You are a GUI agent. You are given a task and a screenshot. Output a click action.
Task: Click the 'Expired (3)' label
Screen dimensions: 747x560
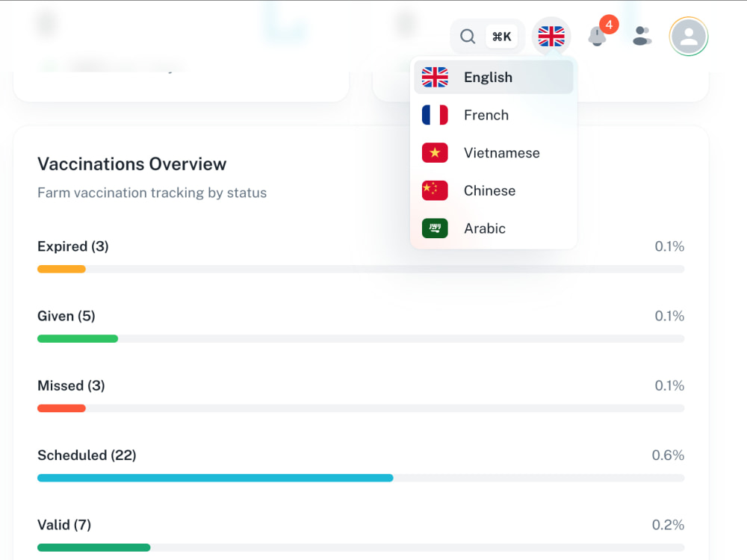coord(73,246)
